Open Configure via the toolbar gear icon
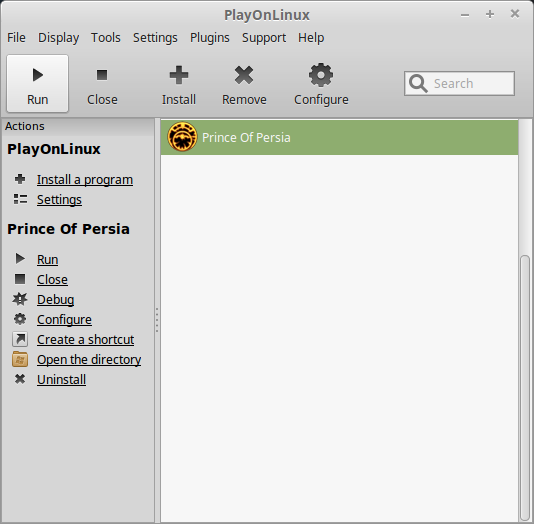Viewport: 534px width, 524px height. click(321, 75)
